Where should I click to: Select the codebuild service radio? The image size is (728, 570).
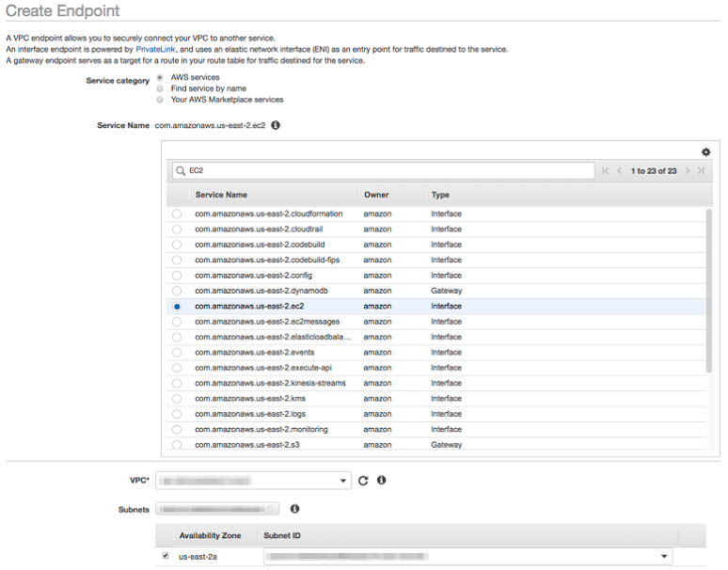(x=177, y=245)
